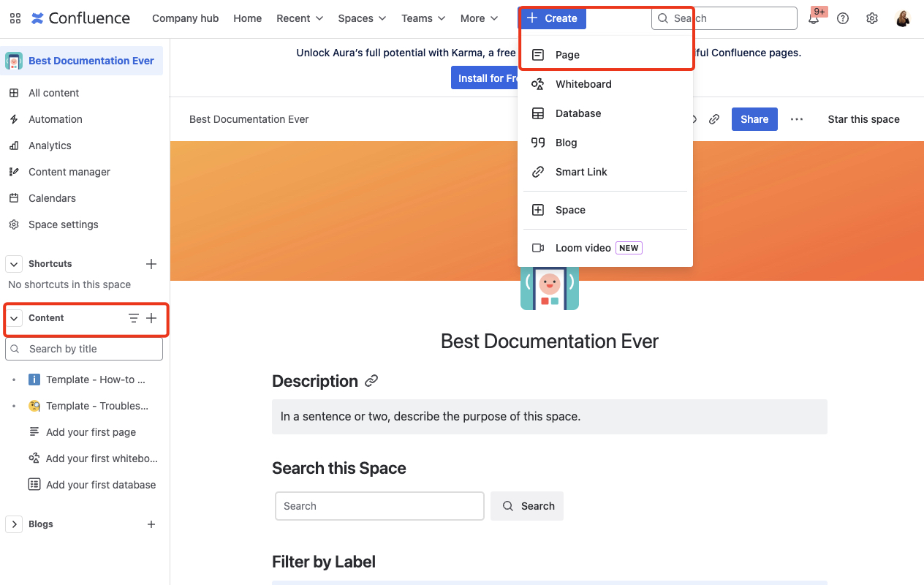This screenshot has width=924, height=585.
Task: Open the Atlassian app switcher grid icon
Action: (x=15, y=18)
